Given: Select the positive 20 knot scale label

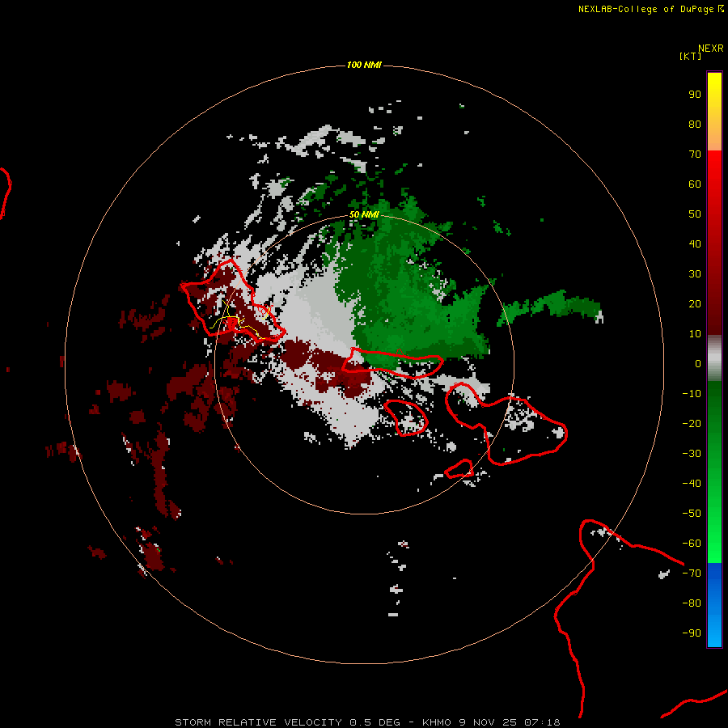Looking at the screenshot, I should click(x=695, y=304).
